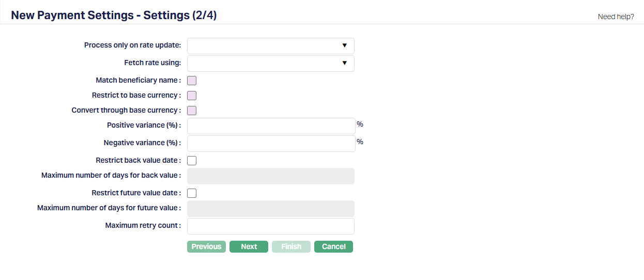The width and height of the screenshot is (644, 280).
Task: Focus the Positive variance (%) field
Action: [271, 126]
